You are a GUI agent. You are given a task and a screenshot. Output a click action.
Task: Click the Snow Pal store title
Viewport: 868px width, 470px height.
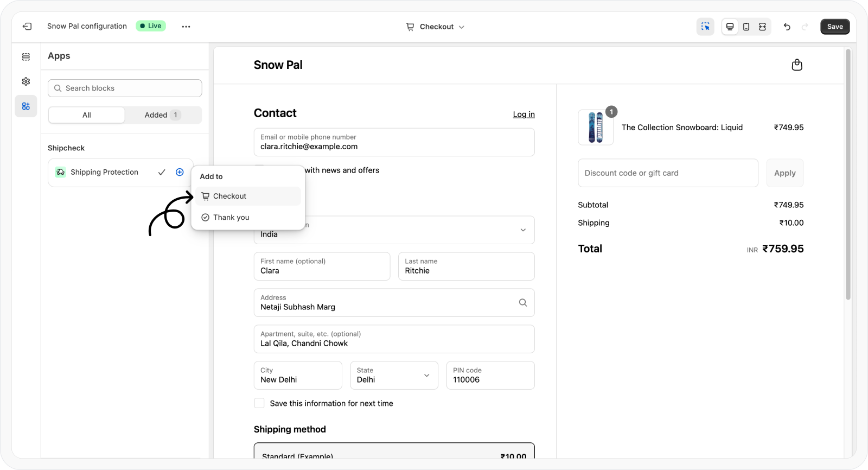pyautogui.click(x=278, y=65)
